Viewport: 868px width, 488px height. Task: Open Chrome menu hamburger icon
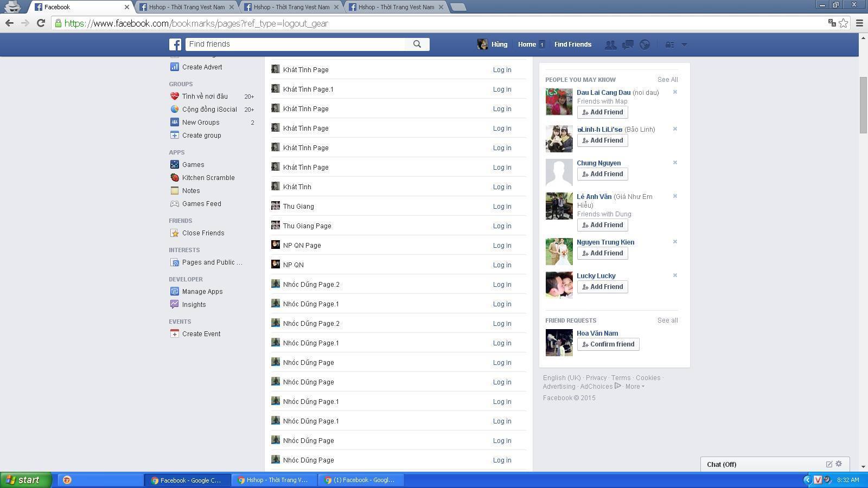859,23
